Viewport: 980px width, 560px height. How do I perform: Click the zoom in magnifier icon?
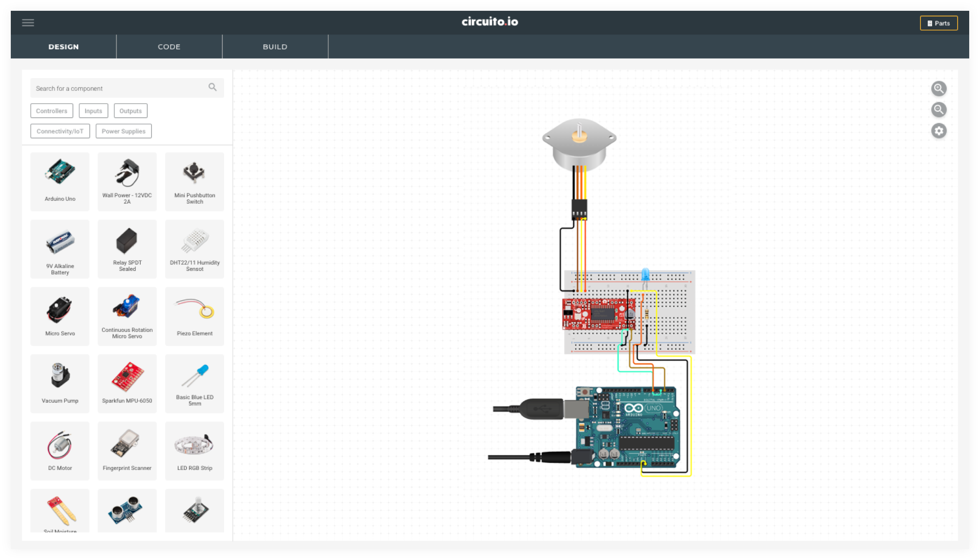tap(939, 89)
